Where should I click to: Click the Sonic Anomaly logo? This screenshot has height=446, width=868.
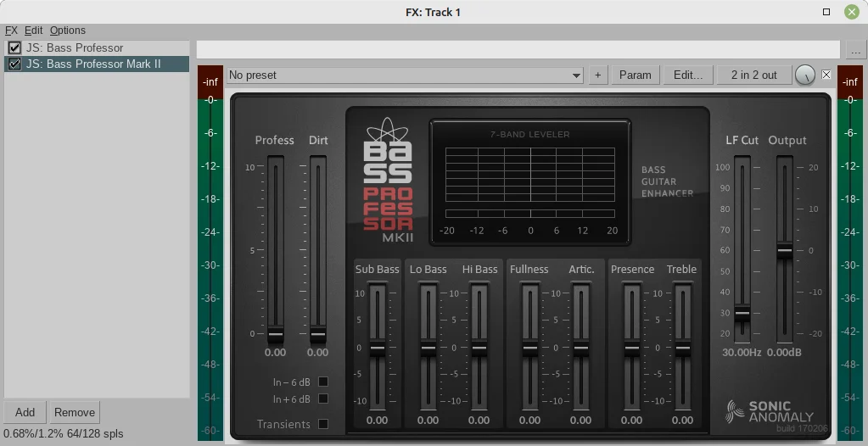pos(770,412)
